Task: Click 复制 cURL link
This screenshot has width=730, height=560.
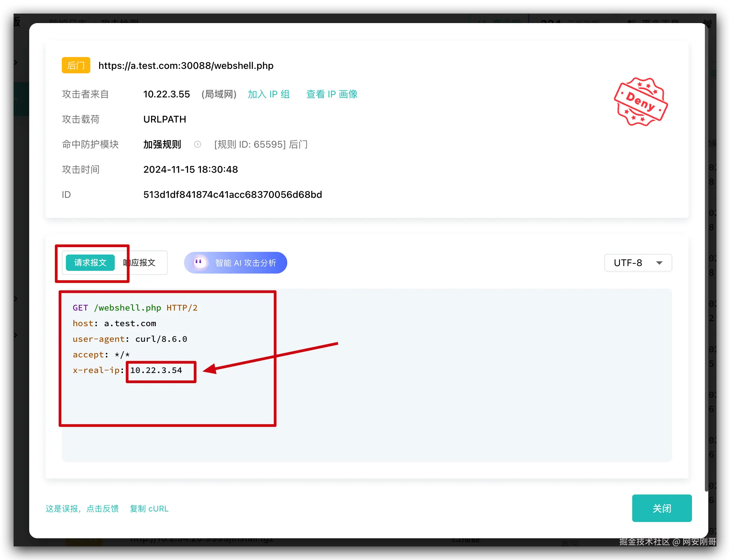Action: (x=149, y=508)
